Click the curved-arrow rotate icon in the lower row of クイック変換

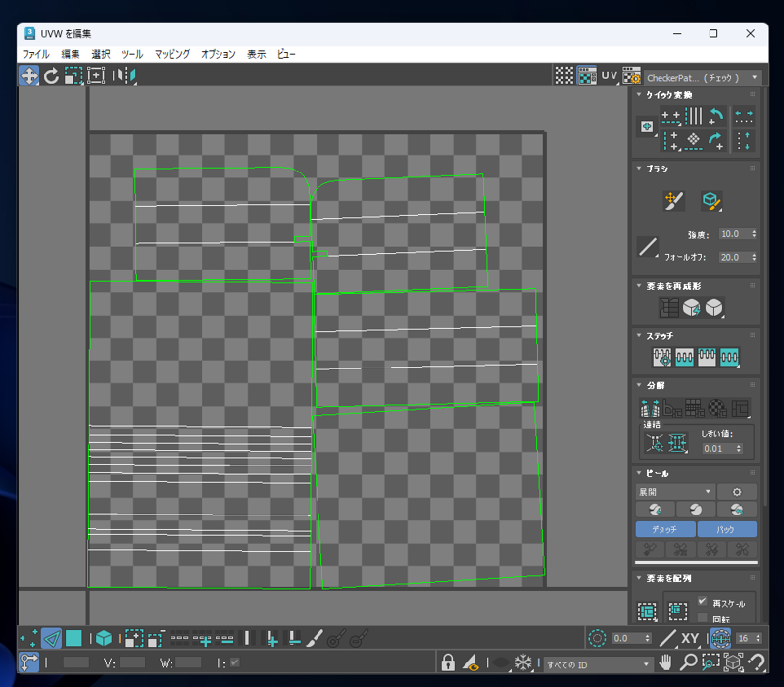[x=716, y=141]
